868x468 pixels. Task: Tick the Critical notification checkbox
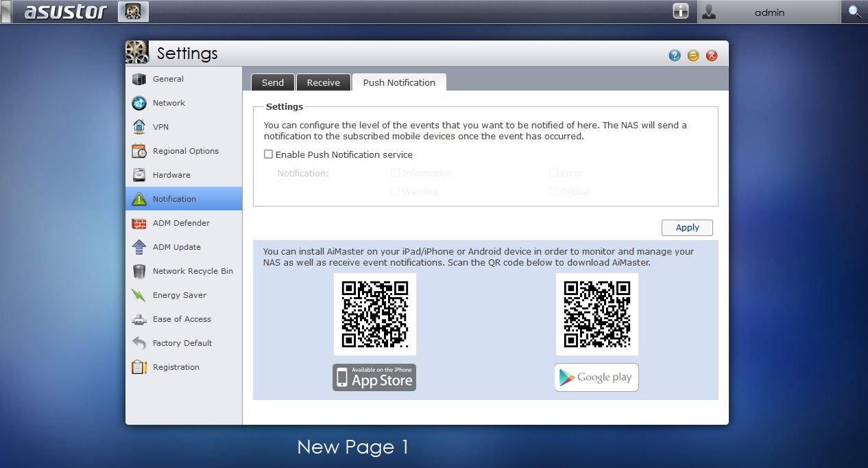click(553, 191)
